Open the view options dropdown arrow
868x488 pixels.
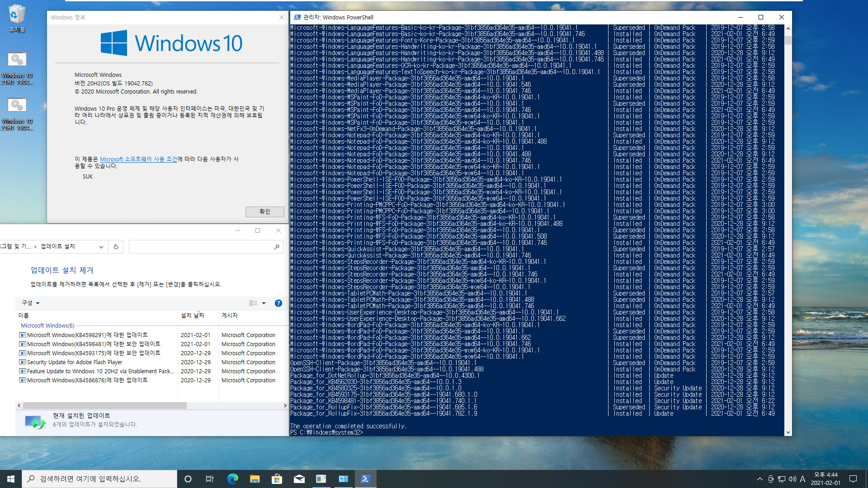(x=264, y=303)
